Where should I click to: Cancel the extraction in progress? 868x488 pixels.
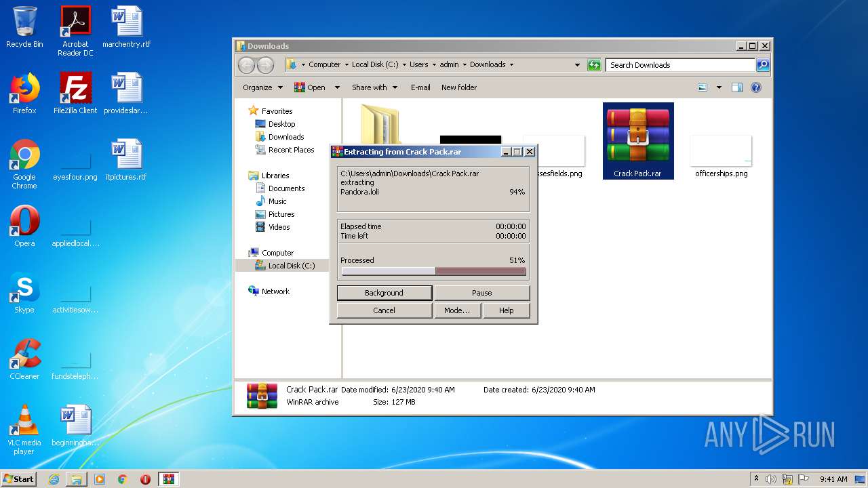384,310
